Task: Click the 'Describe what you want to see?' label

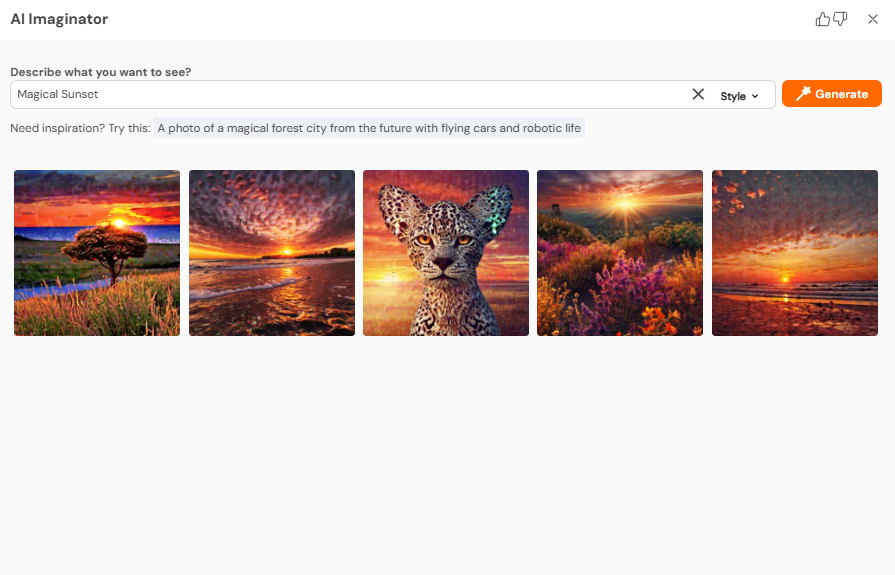Action: click(x=100, y=72)
